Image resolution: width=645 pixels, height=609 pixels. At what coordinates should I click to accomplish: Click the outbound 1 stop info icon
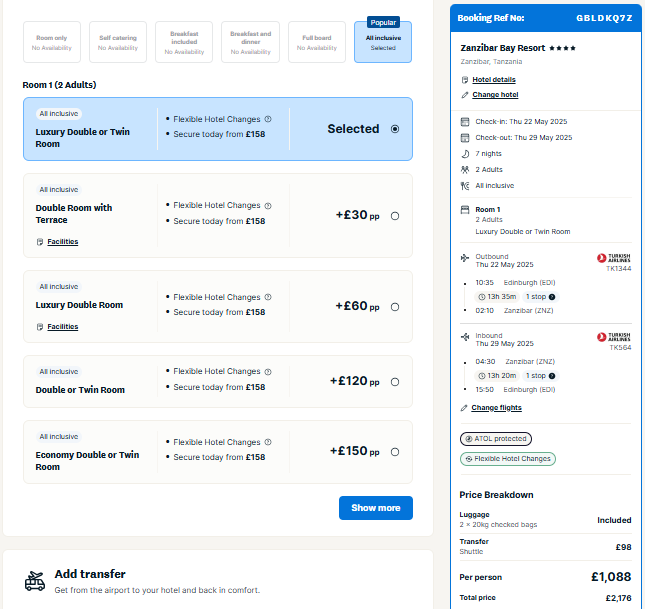point(552,297)
